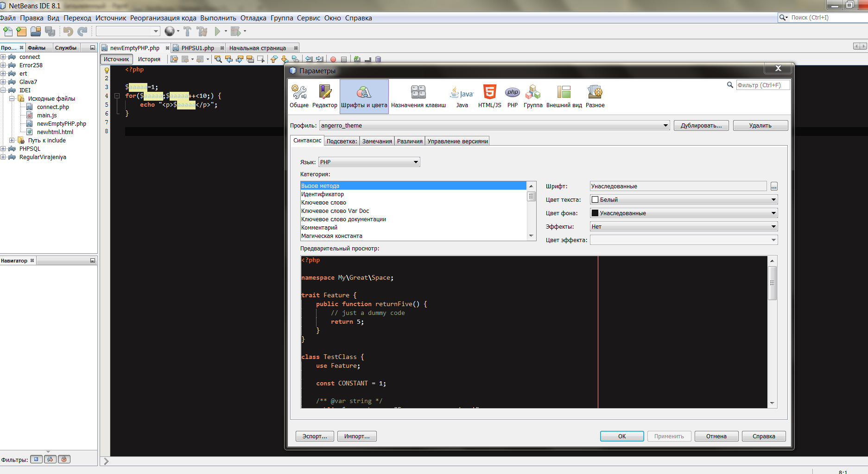Open the Разное options category
Screen dimensions: 868x474
(x=595, y=96)
